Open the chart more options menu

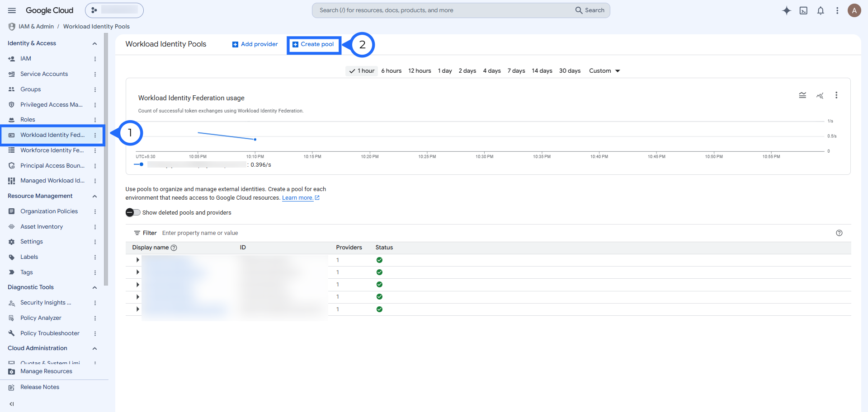pyautogui.click(x=836, y=95)
